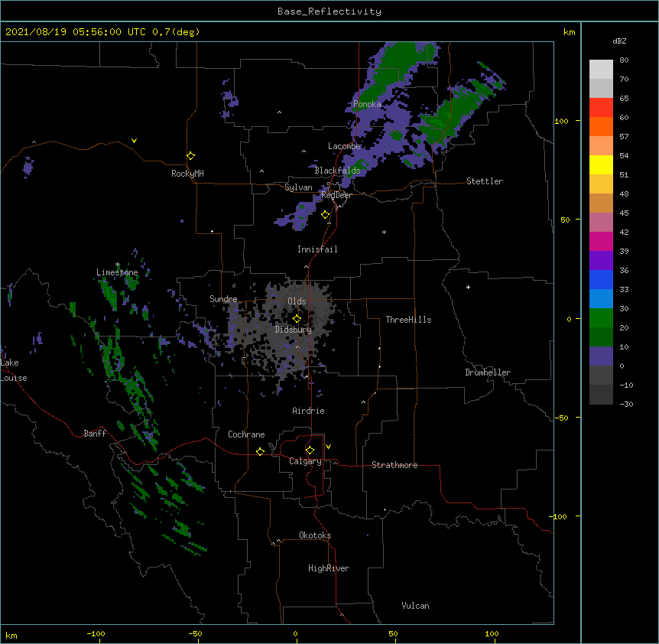Image resolution: width=659 pixels, height=644 pixels.
Task: Click the green swatch between 30 and 20 dBZ
Action: pyautogui.click(x=601, y=318)
